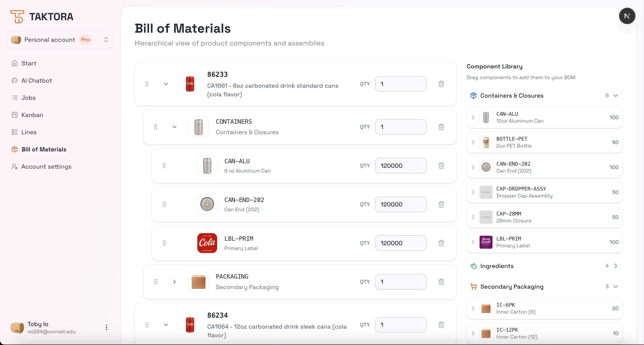Image resolution: width=644 pixels, height=345 pixels.
Task: Open Account settings link
Action: coord(46,167)
